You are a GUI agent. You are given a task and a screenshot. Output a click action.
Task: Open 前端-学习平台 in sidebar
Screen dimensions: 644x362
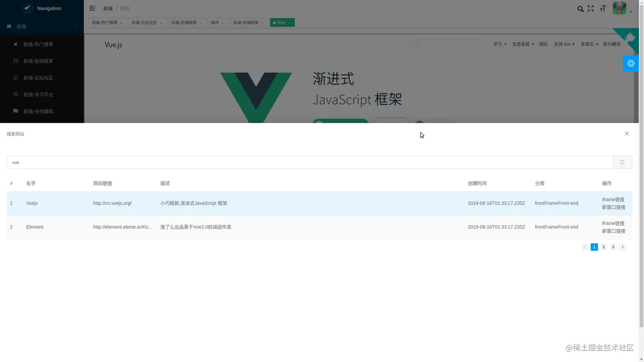42,94
